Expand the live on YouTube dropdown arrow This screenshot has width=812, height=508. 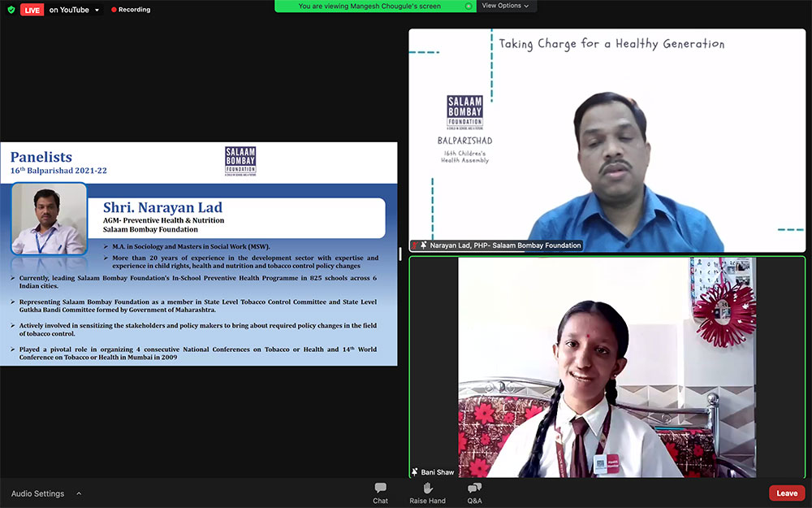(x=97, y=10)
